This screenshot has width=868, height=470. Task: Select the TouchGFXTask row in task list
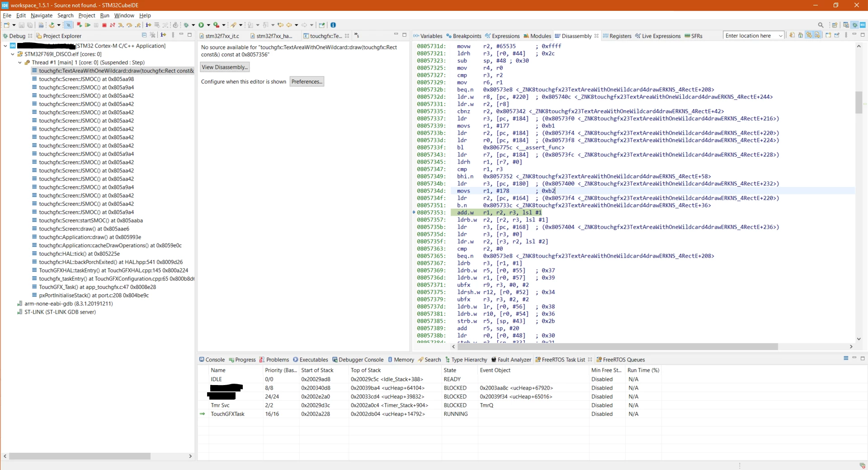pos(429,414)
